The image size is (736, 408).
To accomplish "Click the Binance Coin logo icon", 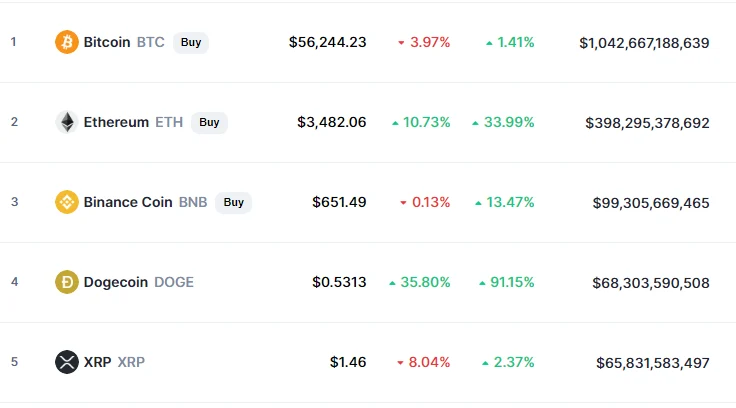I will [67, 202].
